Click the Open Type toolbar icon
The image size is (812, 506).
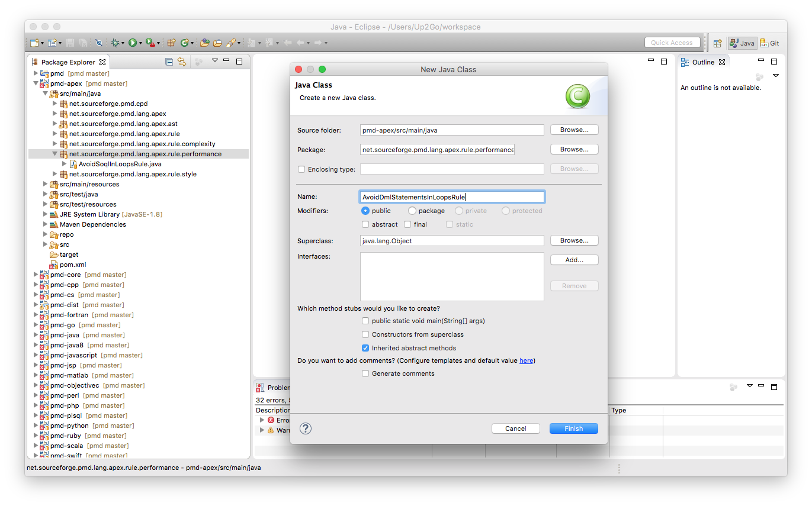205,43
